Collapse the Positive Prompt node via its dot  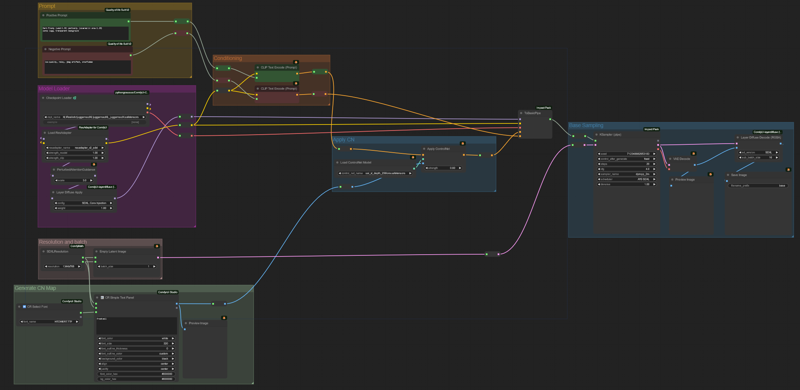pyautogui.click(x=44, y=15)
